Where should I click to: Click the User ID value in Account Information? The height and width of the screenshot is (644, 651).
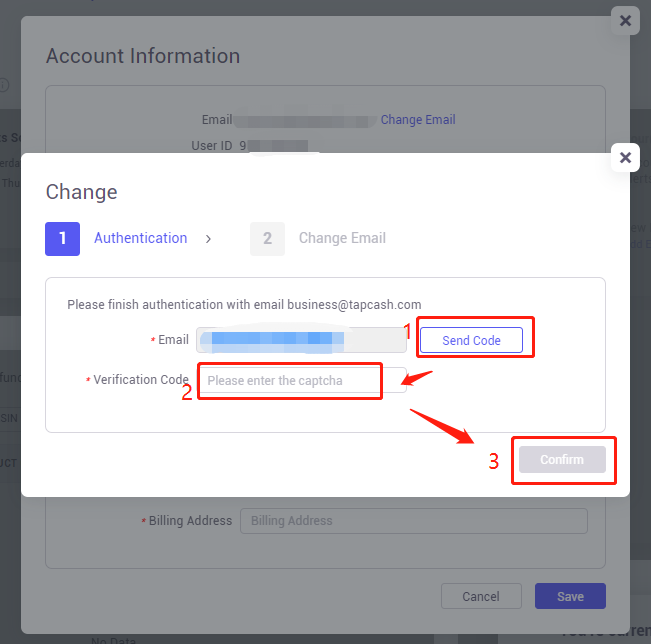pyautogui.click(x=274, y=146)
